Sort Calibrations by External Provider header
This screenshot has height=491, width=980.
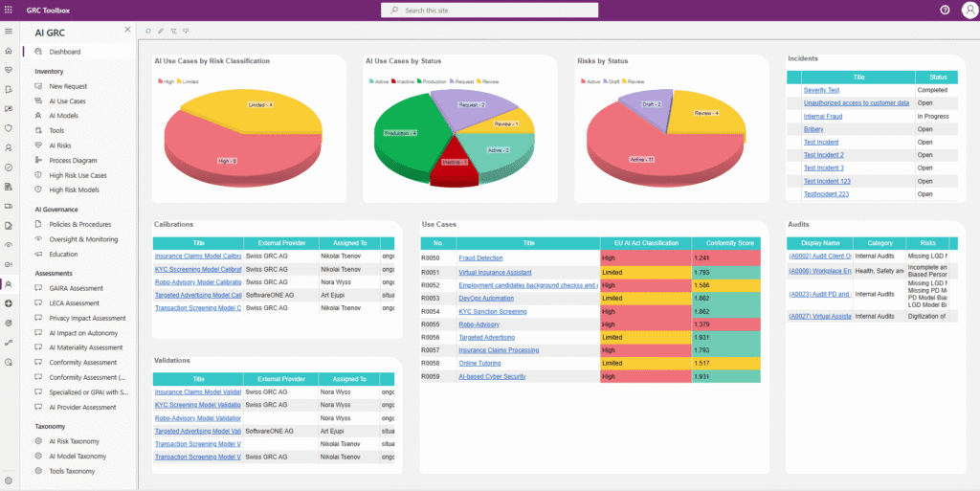point(281,243)
